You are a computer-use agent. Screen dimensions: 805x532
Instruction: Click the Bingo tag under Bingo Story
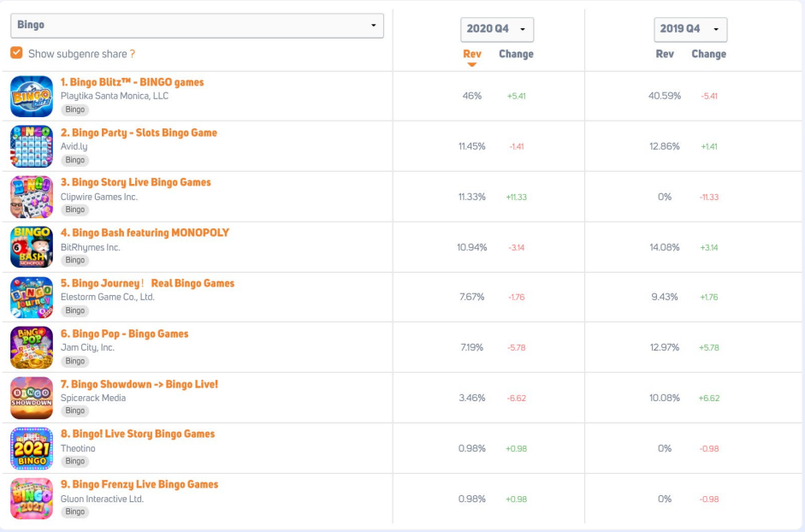pos(75,210)
